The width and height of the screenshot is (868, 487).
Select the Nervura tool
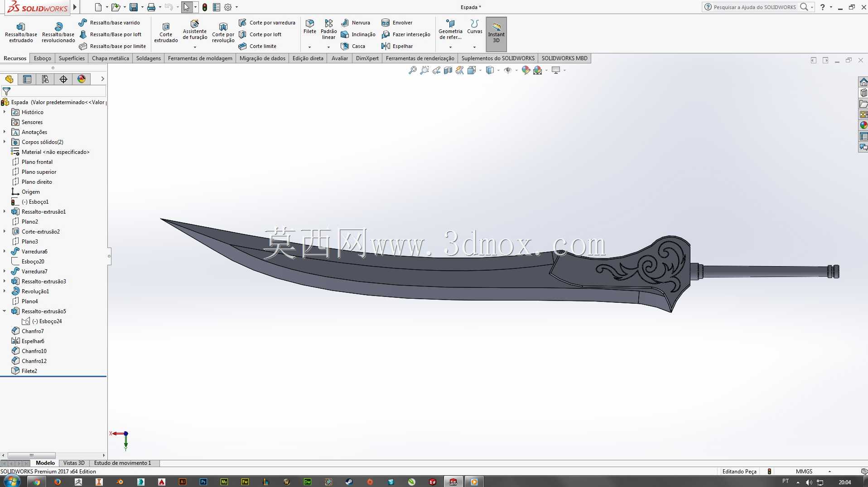tap(355, 23)
